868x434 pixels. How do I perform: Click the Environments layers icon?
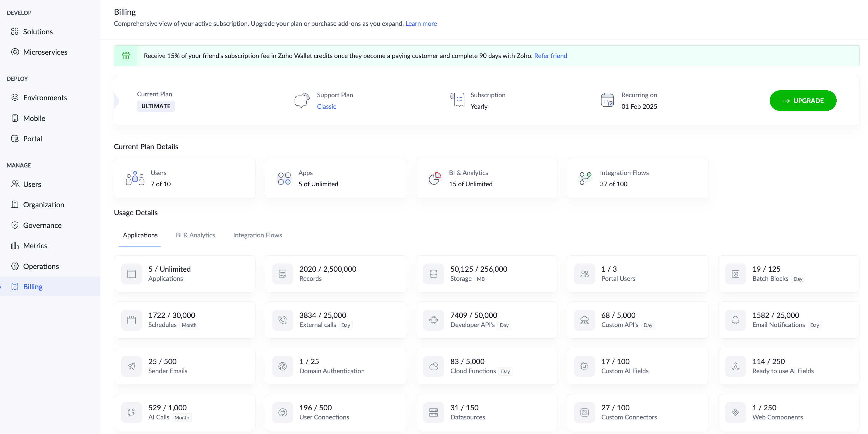(15, 98)
